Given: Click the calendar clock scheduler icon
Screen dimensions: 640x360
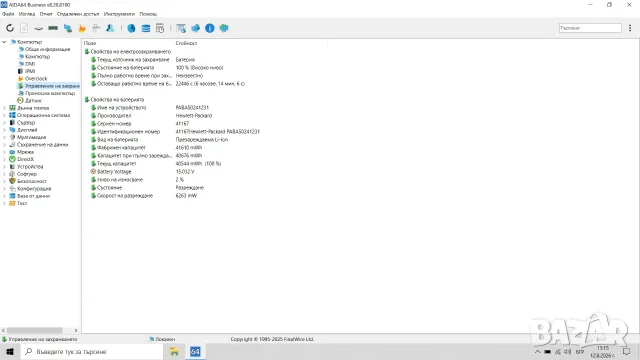Looking at the screenshot, I should tap(160, 28).
